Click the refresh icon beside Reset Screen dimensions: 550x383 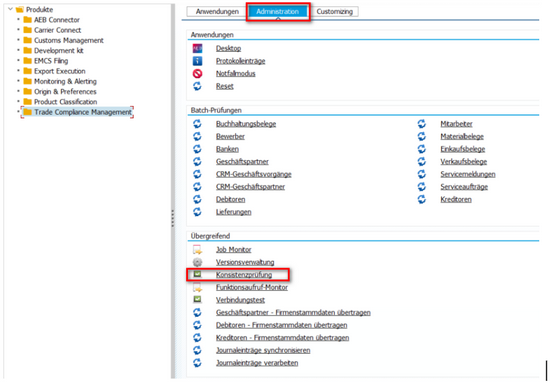click(x=197, y=86)
